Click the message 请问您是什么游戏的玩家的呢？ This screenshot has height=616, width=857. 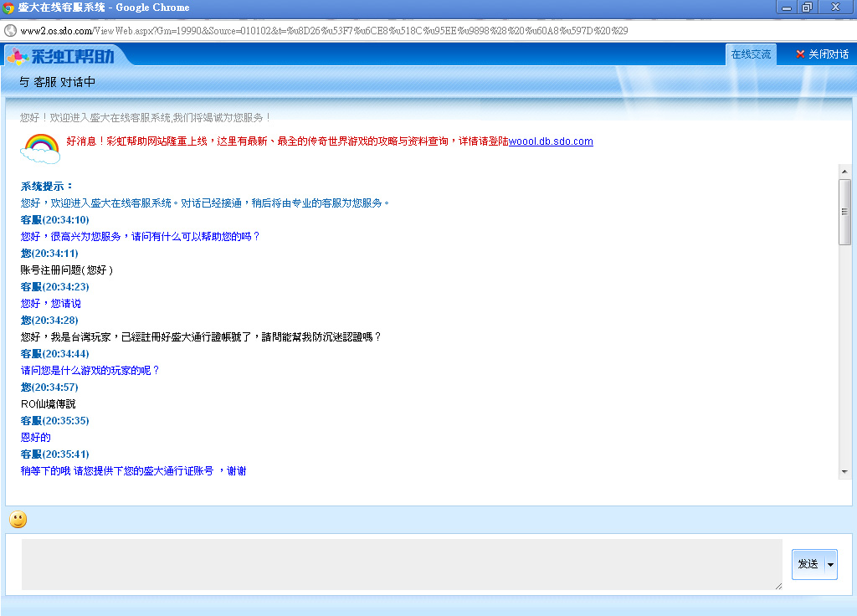[x=90, y=371]
